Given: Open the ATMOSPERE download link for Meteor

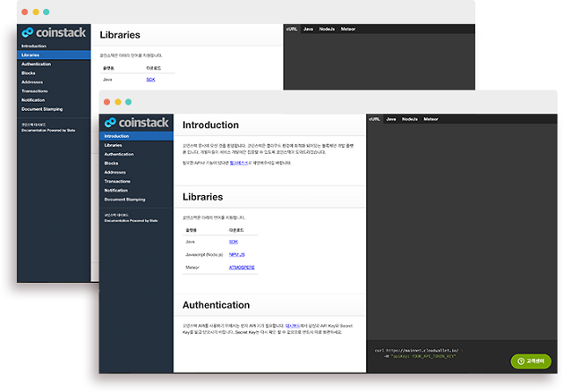Looking at the screenshot, I should click(x=242, y=267).
